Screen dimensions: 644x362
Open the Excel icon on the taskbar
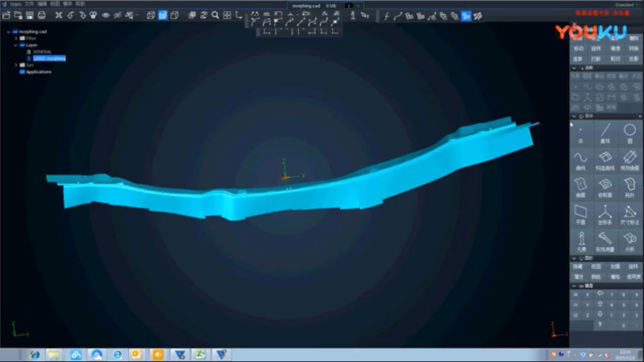(x=200, y=355)
